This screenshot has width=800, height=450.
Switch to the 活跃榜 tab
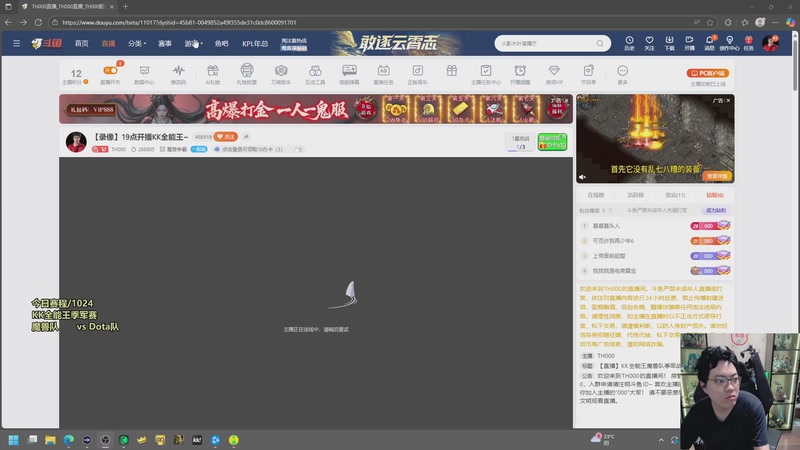tap(635, 195)
